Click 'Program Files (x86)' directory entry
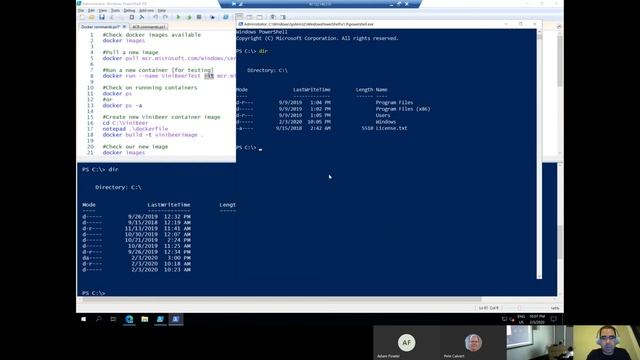This screenshot has width=640, height=360. click(403, 109)
